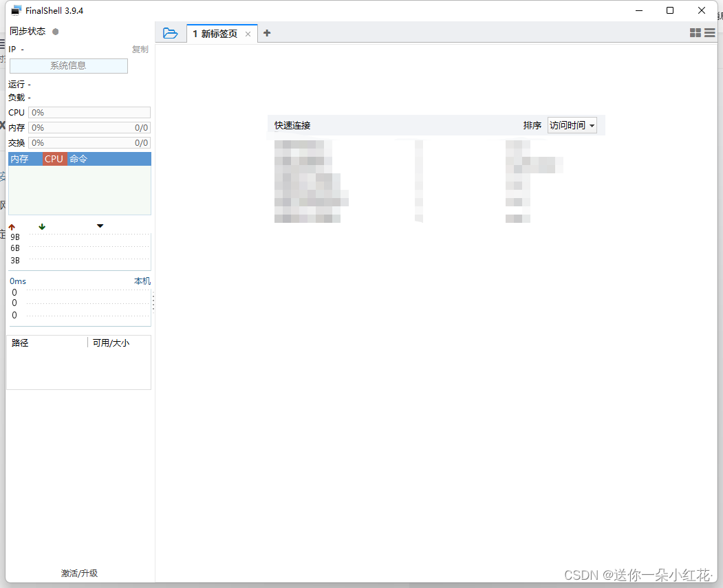This screenshot has height=588, width=723.
Task: Click the 激活/升级 link
Action: click(x=79, y=574)
